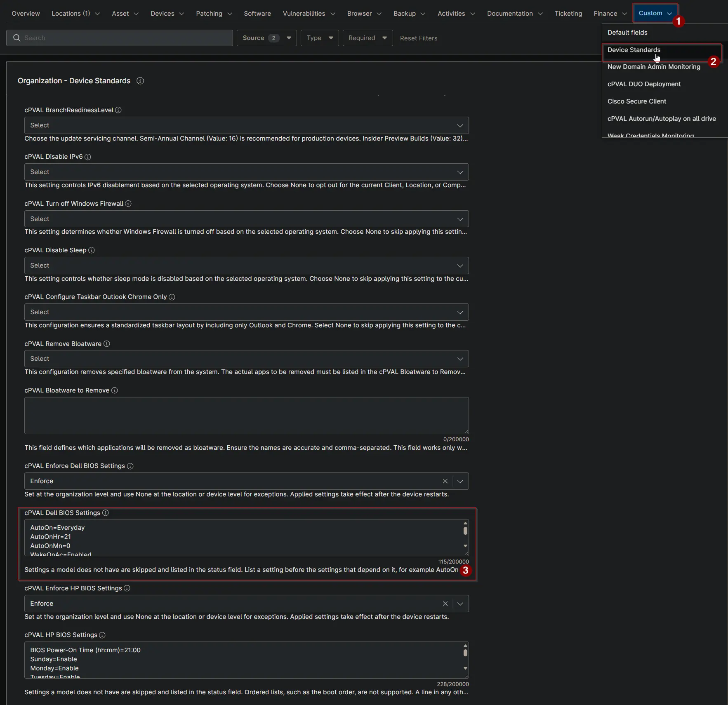Open the Turn off Windows Firewall dropdown
Image resolution: width=728 pixels, height=705 pixels.
pos(247,219)
